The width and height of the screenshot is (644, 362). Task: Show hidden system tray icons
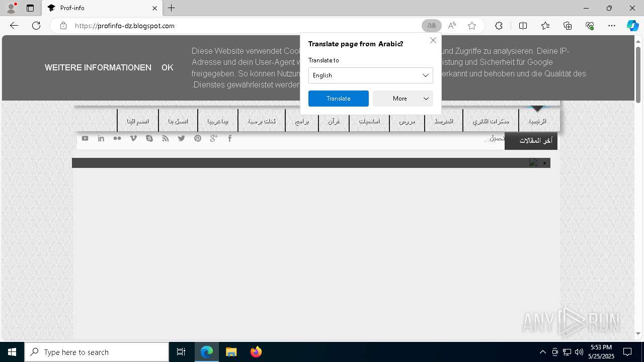[x=542, y=352]
